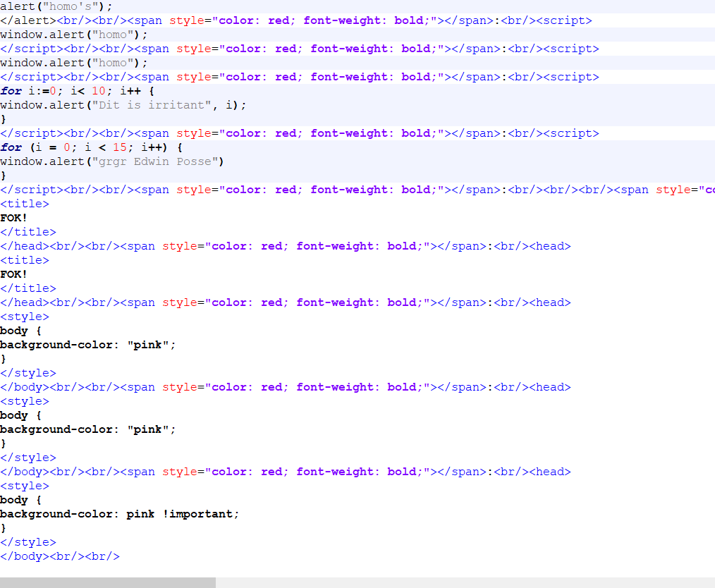Select the line starting with </alert>

coord(296,20)
